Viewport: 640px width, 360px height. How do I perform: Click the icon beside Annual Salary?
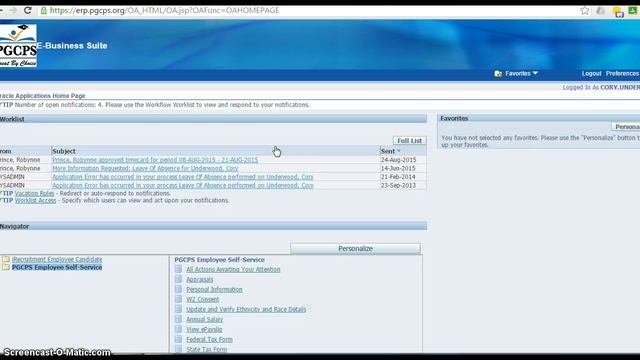click(178, 319)
